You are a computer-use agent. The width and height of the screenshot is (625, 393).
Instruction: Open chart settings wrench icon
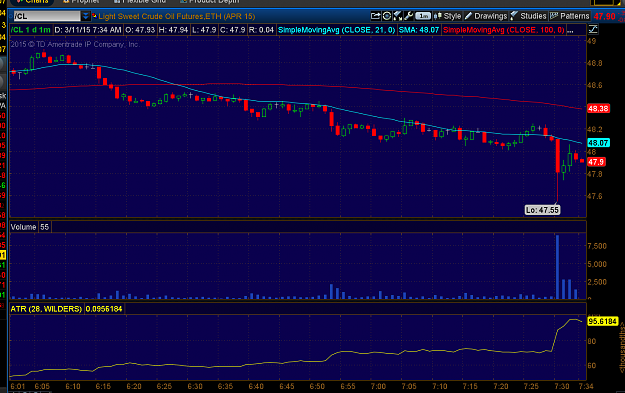point(408,16)
